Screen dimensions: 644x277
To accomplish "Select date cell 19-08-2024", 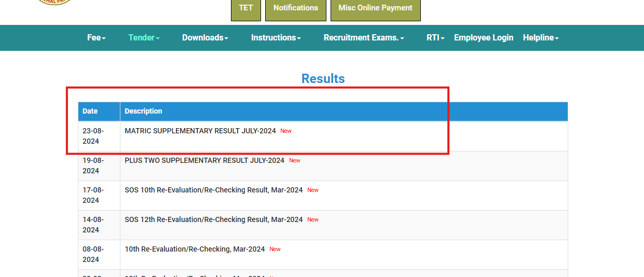I will [x=99, y=166].
